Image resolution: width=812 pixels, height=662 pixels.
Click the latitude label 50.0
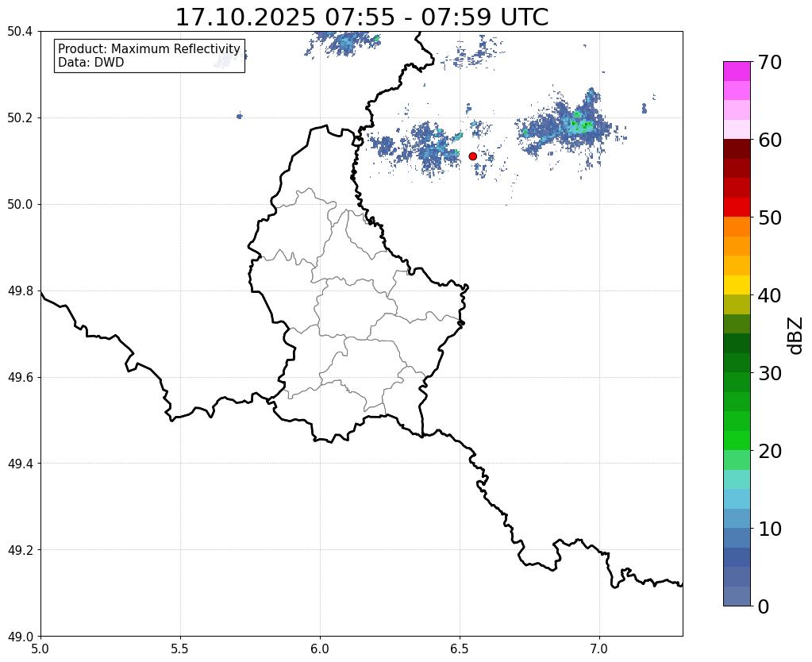click(20, 205)
